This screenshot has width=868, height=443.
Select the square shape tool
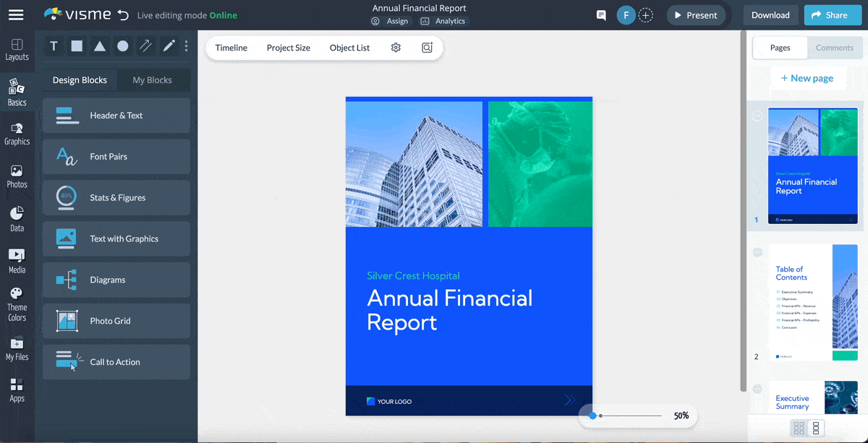[77, 46]
